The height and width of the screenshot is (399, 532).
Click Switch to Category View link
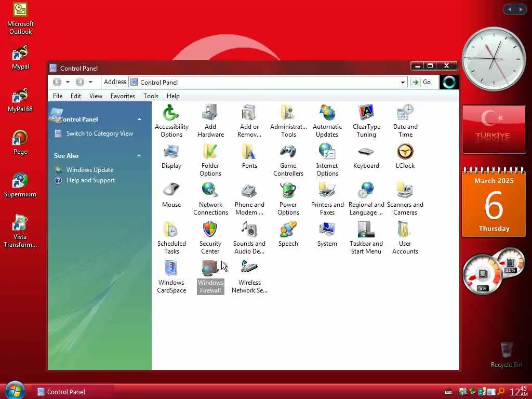click(99, 134)
